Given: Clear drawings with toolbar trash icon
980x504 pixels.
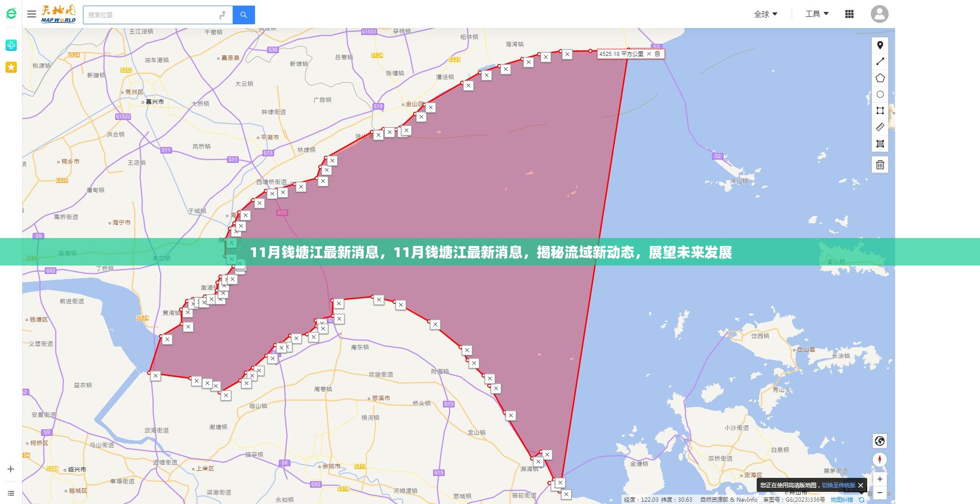Looking at the screenshot, I should point(880,165).
